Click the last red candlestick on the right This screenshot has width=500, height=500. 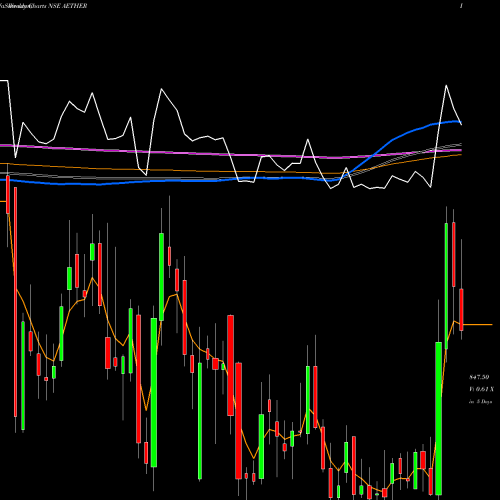coord(461,310)
